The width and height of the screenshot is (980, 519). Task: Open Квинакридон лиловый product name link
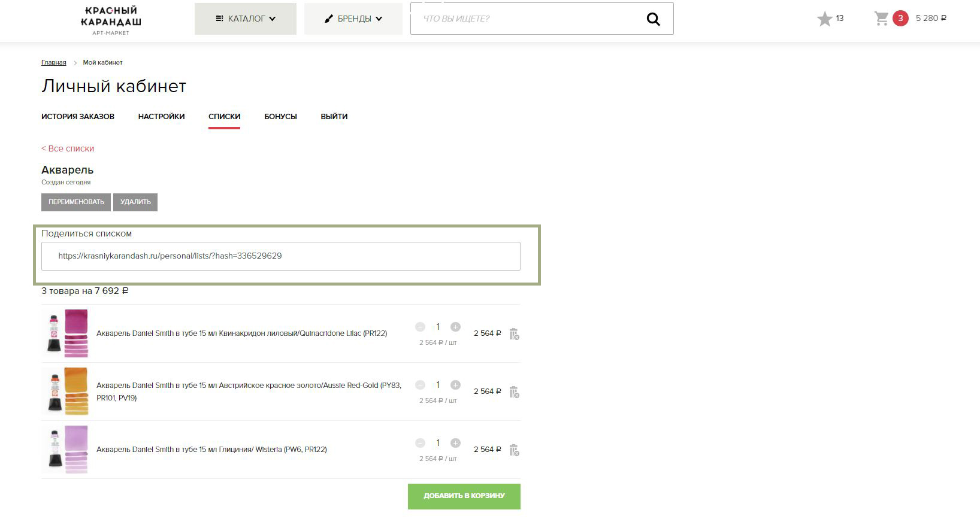[242, 333]
